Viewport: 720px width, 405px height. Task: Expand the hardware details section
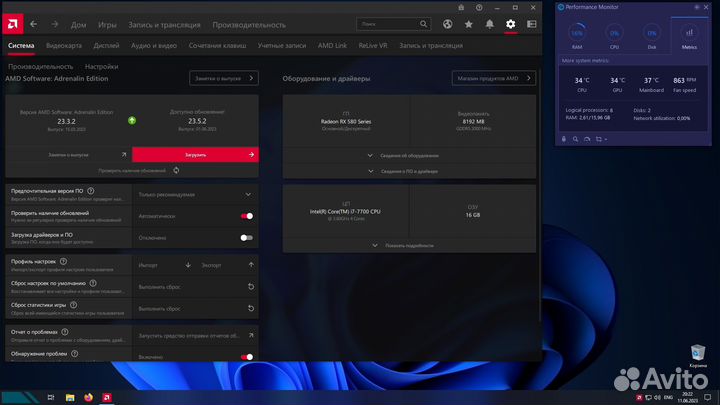[409, 156]
